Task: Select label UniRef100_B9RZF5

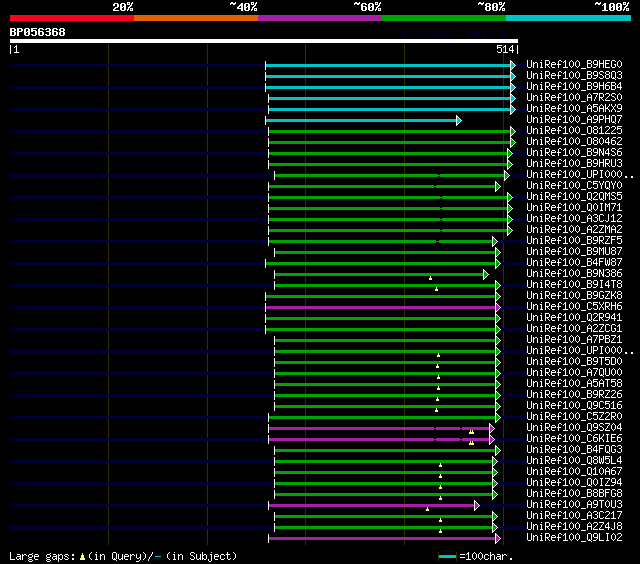Action: (x=574, y=241)
